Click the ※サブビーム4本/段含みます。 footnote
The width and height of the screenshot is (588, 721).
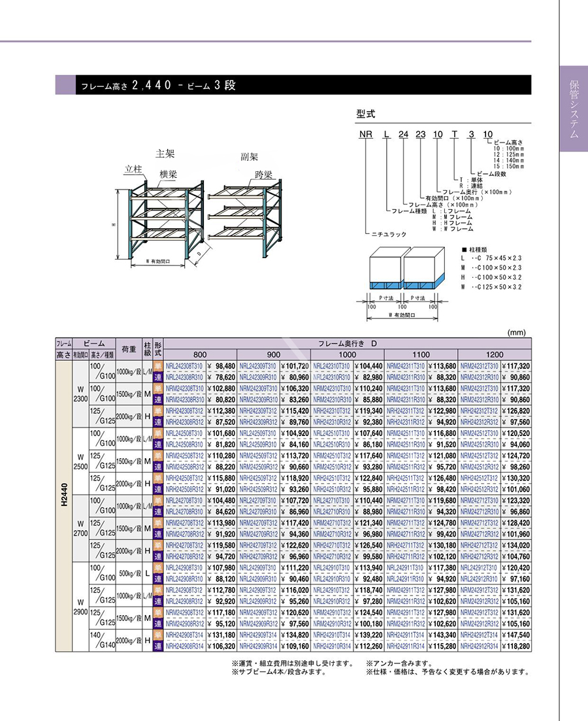pyautogui.click(x=279, y=672)
